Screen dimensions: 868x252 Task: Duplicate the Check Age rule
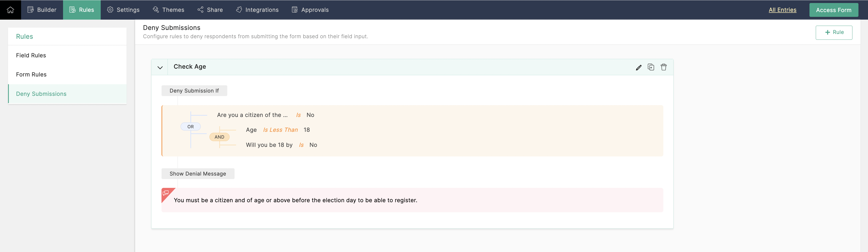tap(651, 67)
